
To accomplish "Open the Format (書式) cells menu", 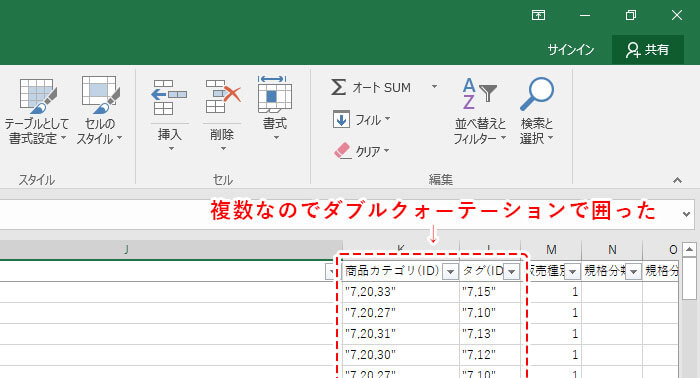I will pos(275,109).
